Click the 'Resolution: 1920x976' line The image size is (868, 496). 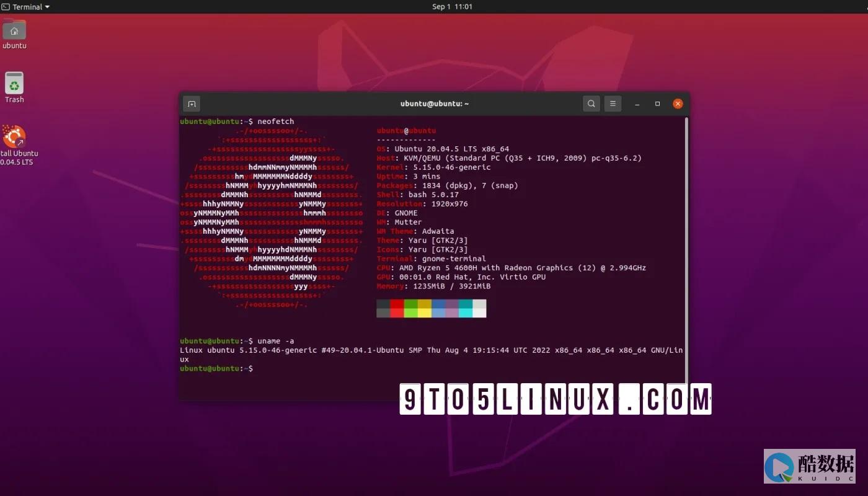click(422, 204)
